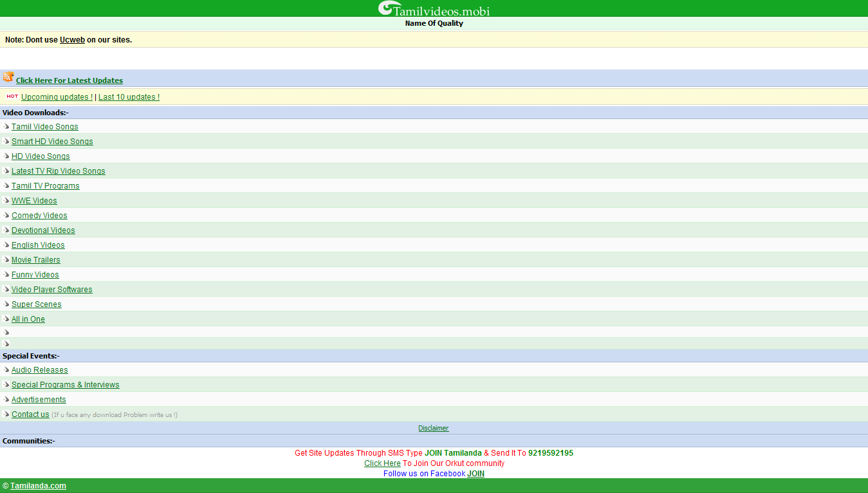The height and width of the screenshot is (493, 868).
Task: Click the arrow bullet beside Contact us
Action: pos(6,414)
